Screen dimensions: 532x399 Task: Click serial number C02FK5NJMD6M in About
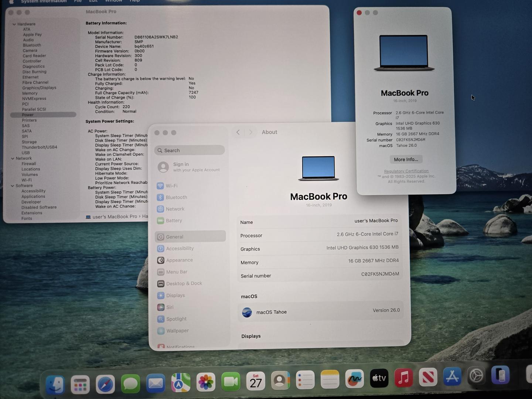point(380,274)
